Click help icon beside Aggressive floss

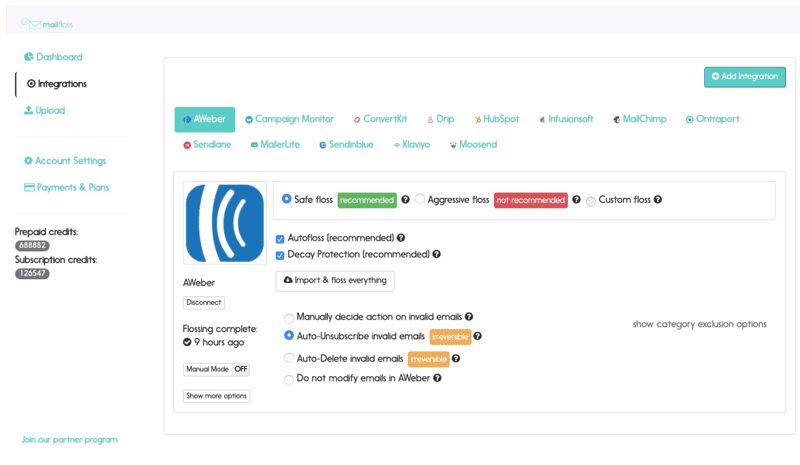(576, 200)
